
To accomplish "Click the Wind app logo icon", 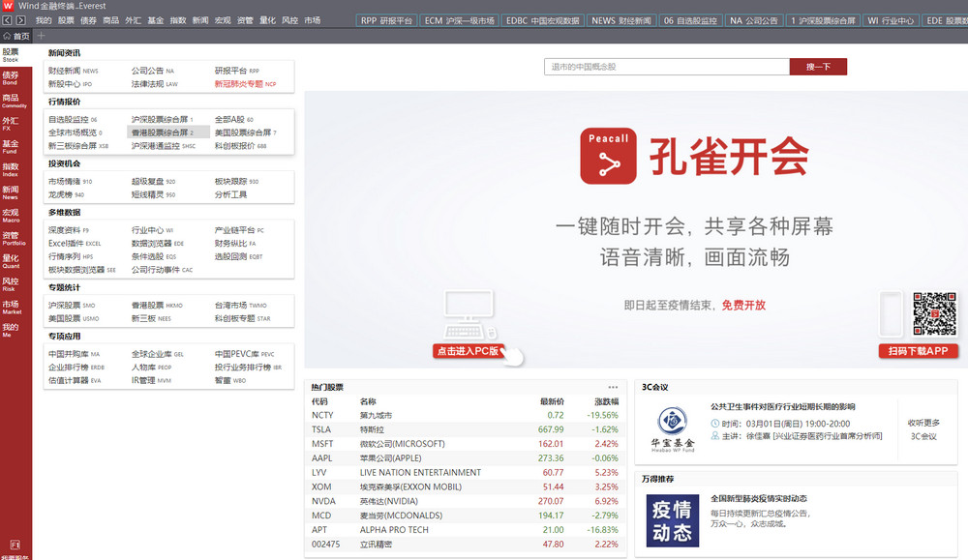I will (8, 6).
